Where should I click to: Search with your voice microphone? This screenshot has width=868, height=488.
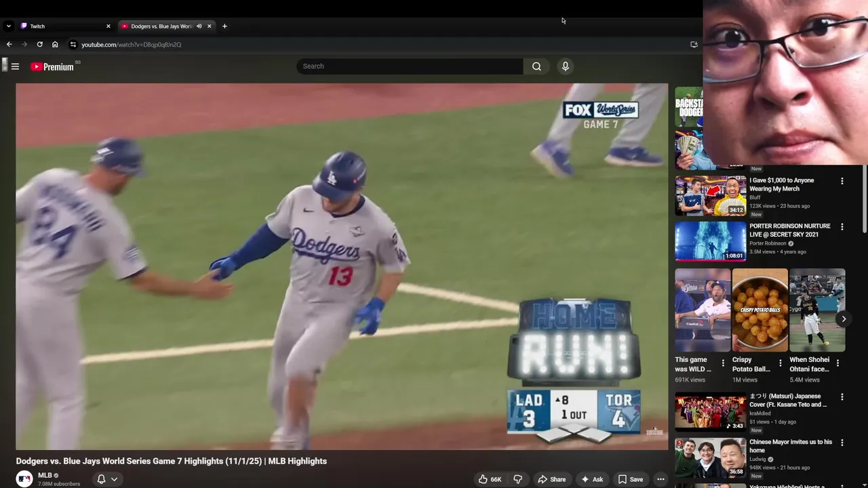[565, 66]
